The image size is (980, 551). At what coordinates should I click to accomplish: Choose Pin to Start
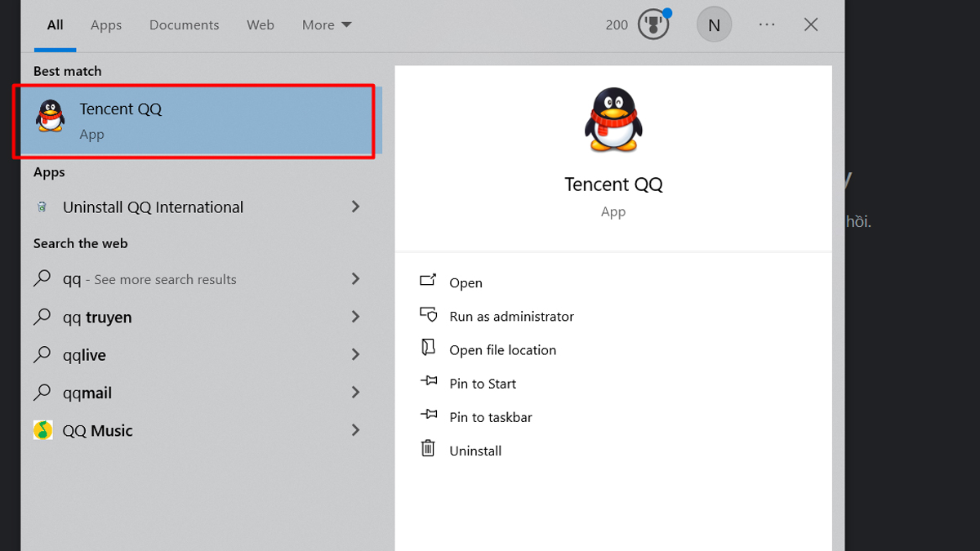[483, 383]
